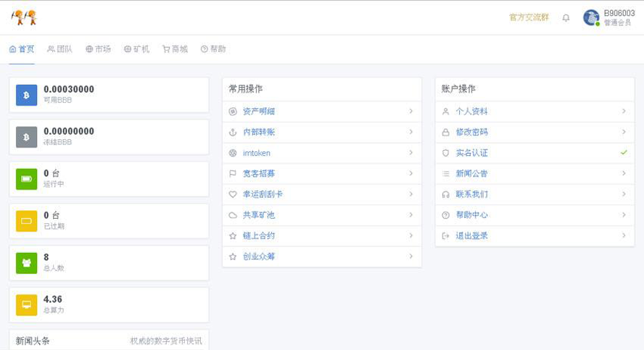Click the logout icon beside 退出登录
The height and width of the screenshot is (350, 644).
[445, 236]
